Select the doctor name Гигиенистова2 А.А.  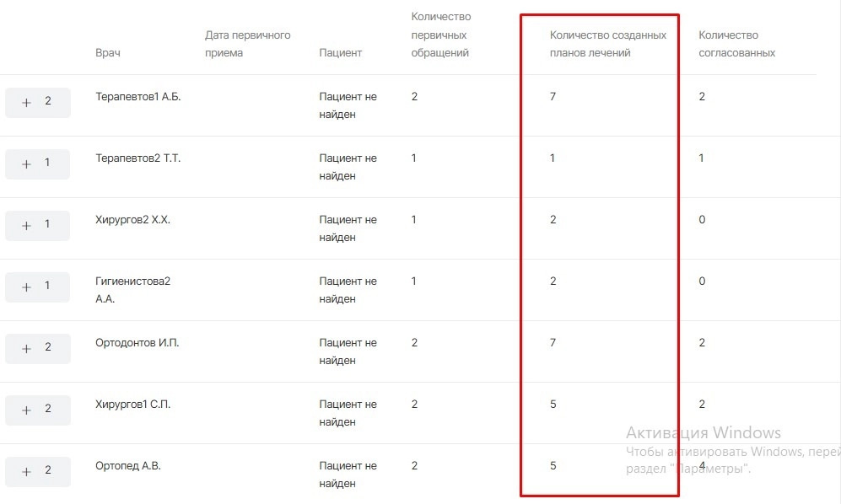coord(132,290)
